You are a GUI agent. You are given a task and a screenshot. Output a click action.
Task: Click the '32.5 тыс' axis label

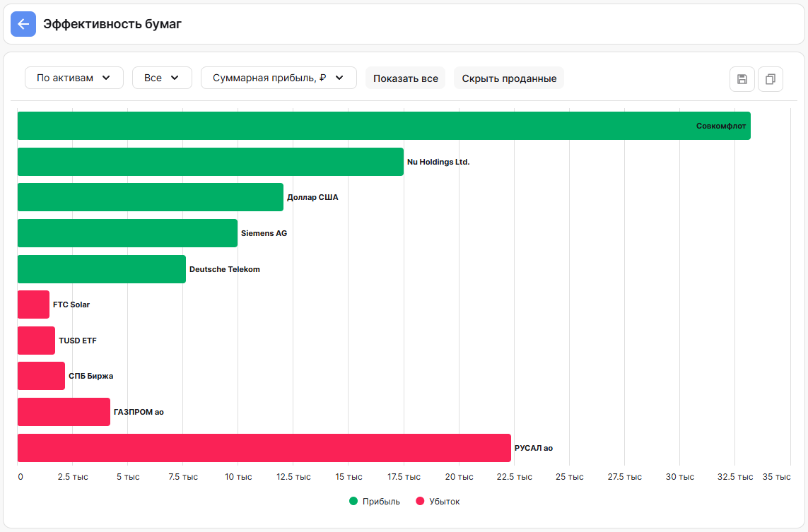tap(735, 477)
